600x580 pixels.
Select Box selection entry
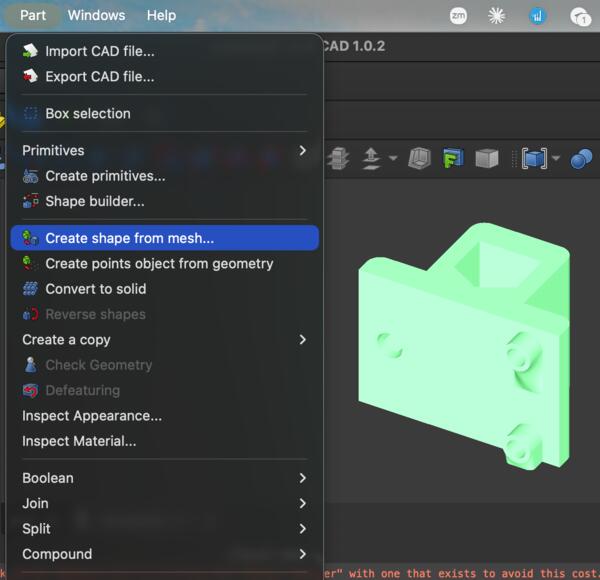click(165, 114)
